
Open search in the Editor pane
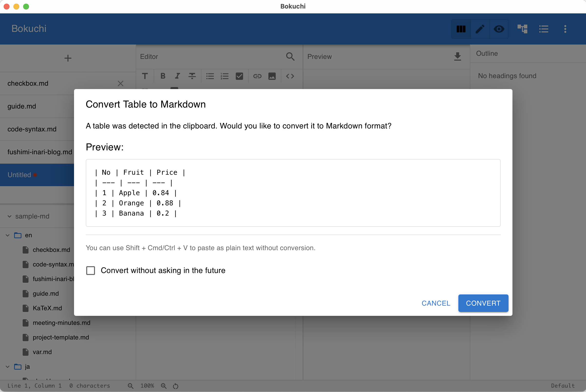[x=290, y=57]
